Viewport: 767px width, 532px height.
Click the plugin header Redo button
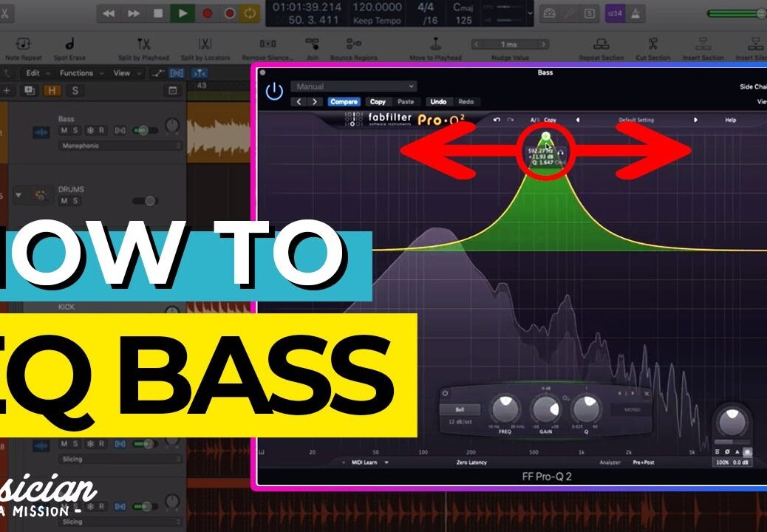pyautogui.click(x=466, y=102)
